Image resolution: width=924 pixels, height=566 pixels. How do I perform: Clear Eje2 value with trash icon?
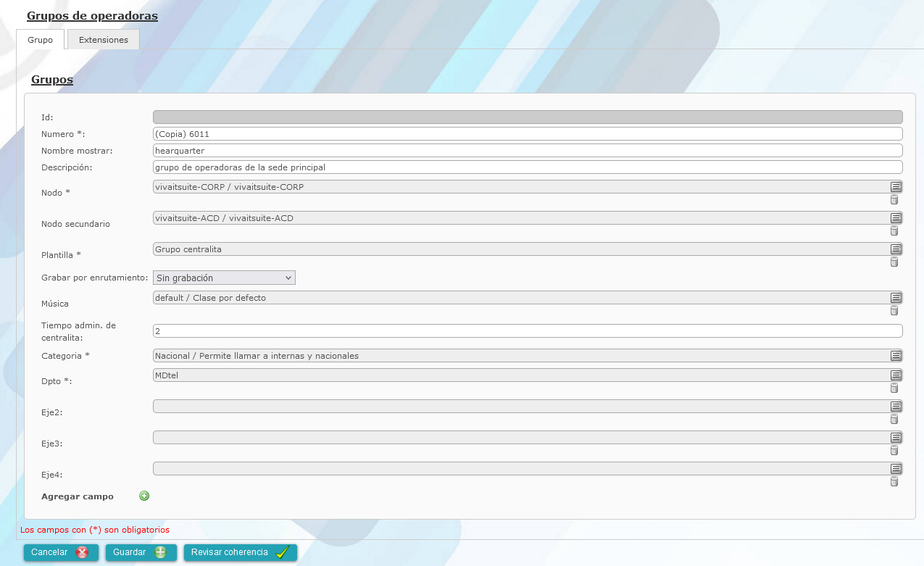point(894,419)
